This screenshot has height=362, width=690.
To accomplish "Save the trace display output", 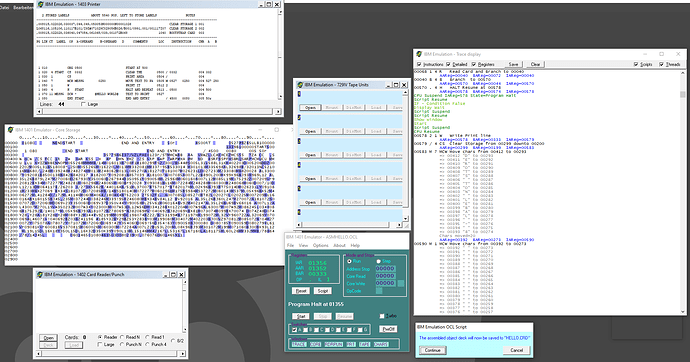I will (x=513, y=64).
